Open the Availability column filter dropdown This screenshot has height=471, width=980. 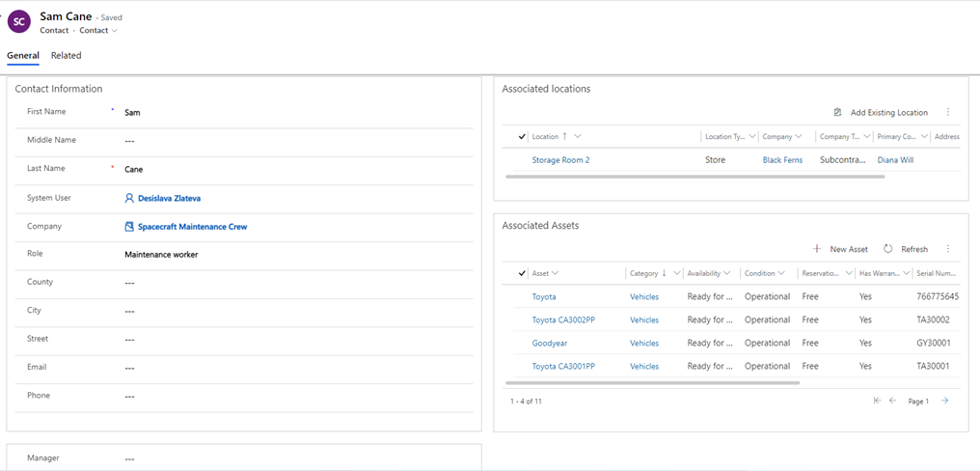726,273
